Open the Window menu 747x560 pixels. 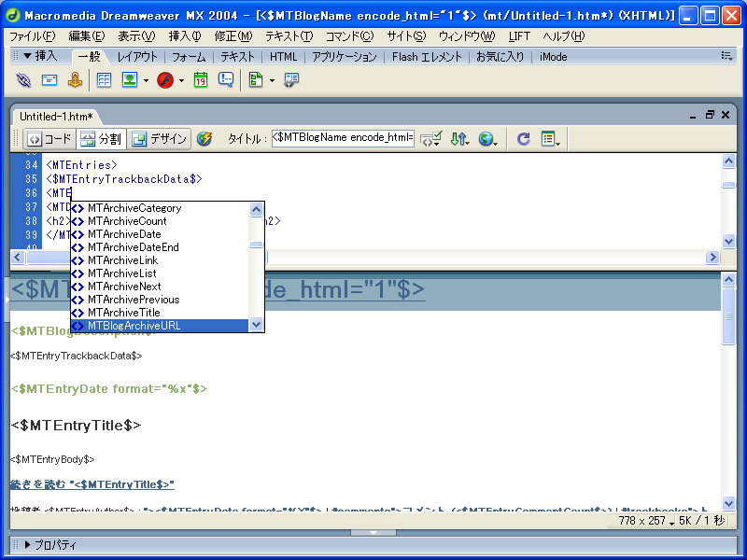click(467, 36)
